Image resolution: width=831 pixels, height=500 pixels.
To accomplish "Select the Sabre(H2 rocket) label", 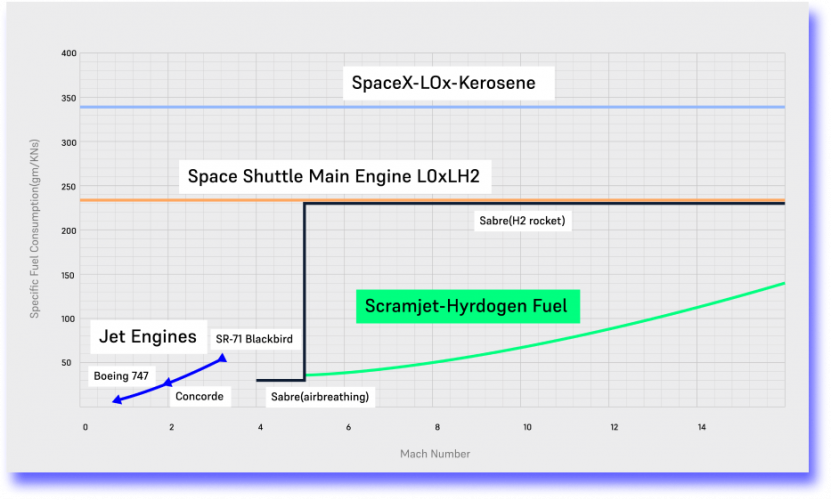I will coord(524,220).
